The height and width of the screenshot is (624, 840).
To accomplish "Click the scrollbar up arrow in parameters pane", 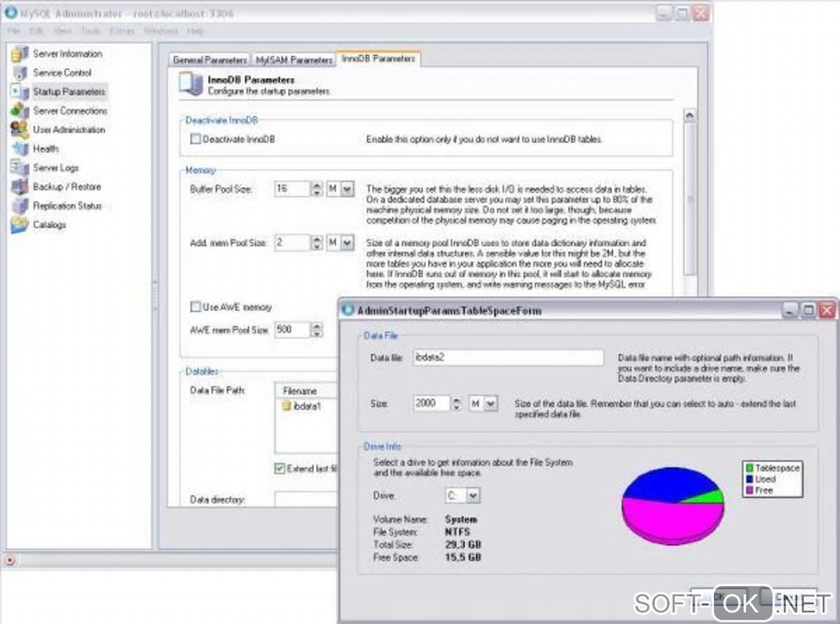I will tap(690, 116).
